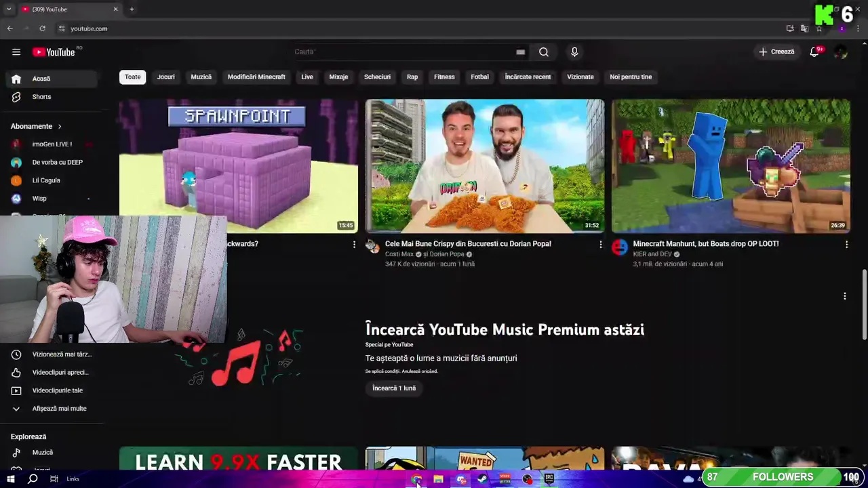Open Chrome three-dot menu

point(859,28)
